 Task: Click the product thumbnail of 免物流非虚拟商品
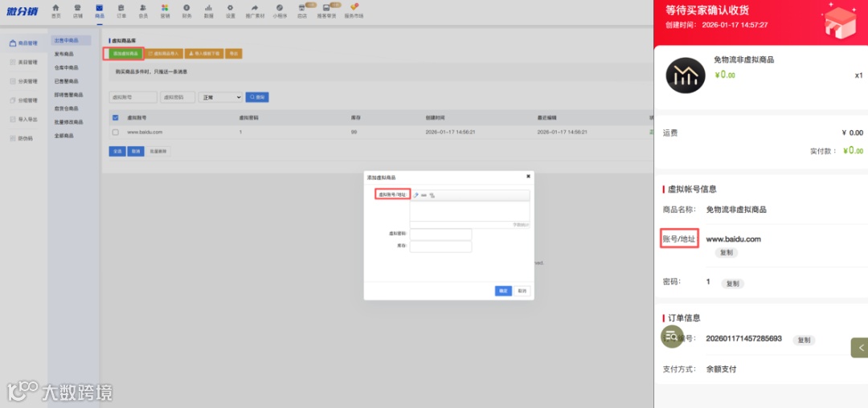tap(686, 75)
